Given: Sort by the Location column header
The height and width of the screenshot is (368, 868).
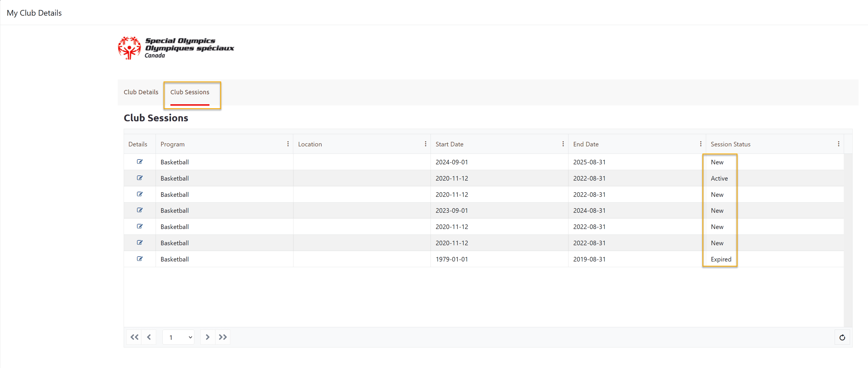Looking at the screenshot, I should (310, 144).
